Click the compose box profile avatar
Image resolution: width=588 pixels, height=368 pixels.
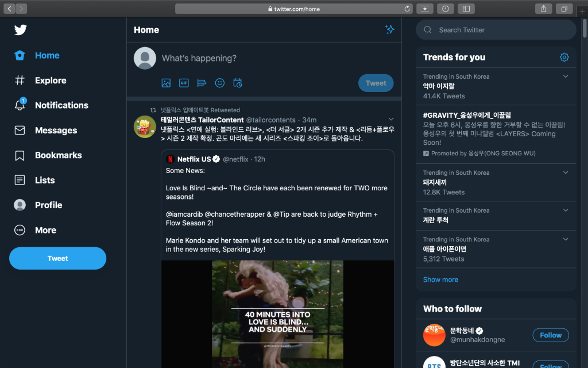145,58
